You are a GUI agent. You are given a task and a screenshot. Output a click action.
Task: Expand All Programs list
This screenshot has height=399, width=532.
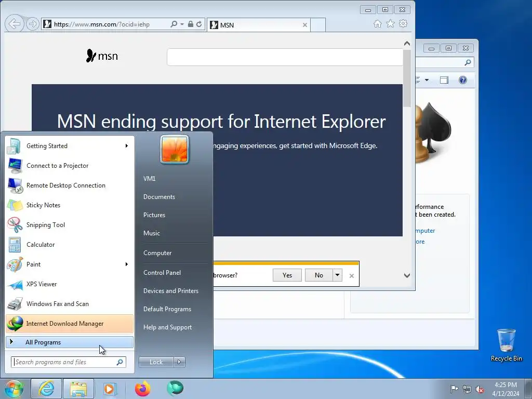[x=70, y=342]
